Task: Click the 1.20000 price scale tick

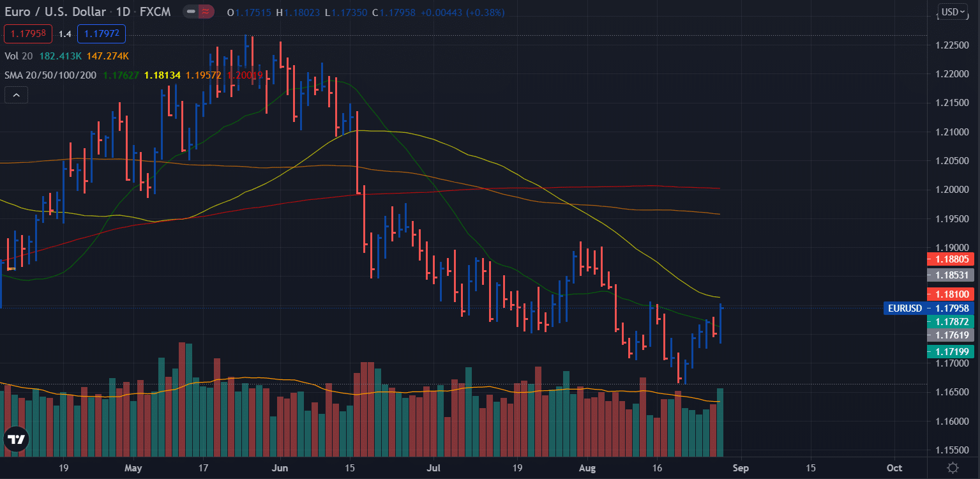Action: click(x=952, y=190)
